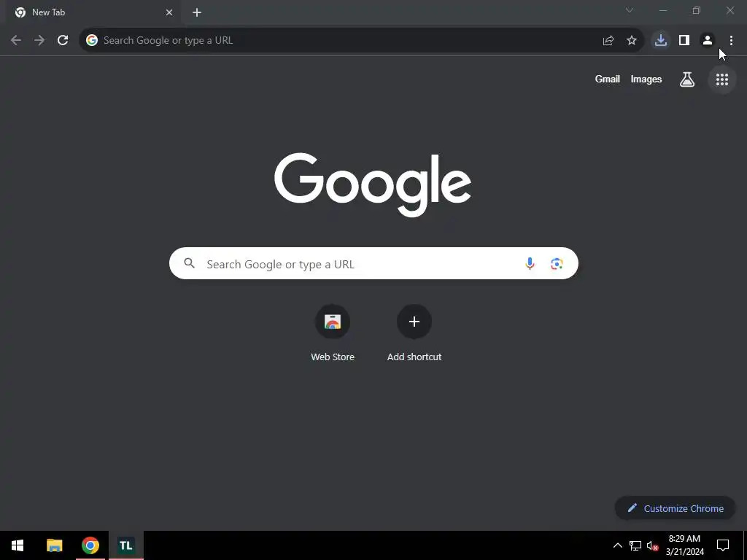Open the TL app in taskbar
The image size is (747, 560).
click(126, 545)
